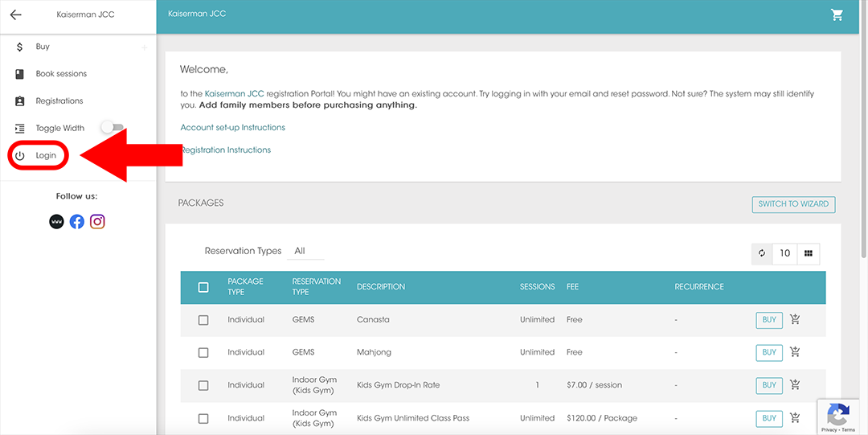Tick the checkbox for the Mahjong row

(203, 352)
